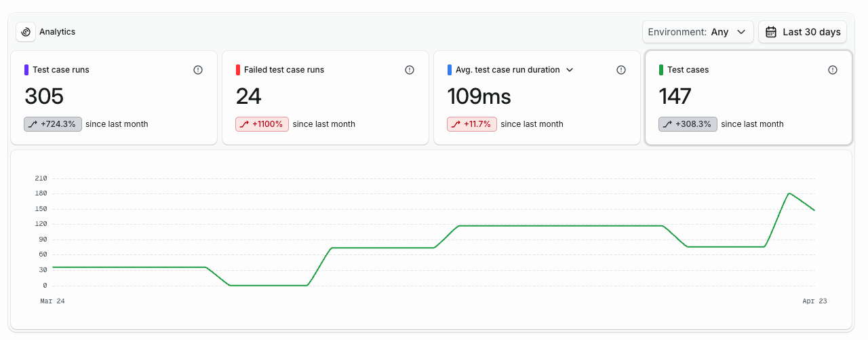The image size is (868, 340).
Task: Click the blue Avg. duration color marker
Action: point(450,70)
